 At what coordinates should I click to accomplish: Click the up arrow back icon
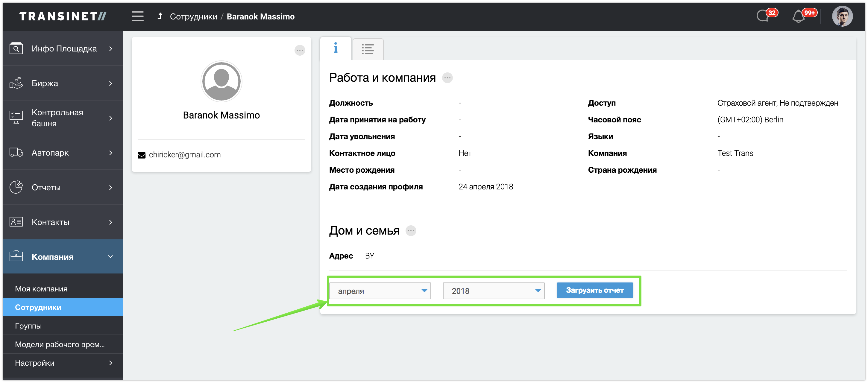coord(160,16)
